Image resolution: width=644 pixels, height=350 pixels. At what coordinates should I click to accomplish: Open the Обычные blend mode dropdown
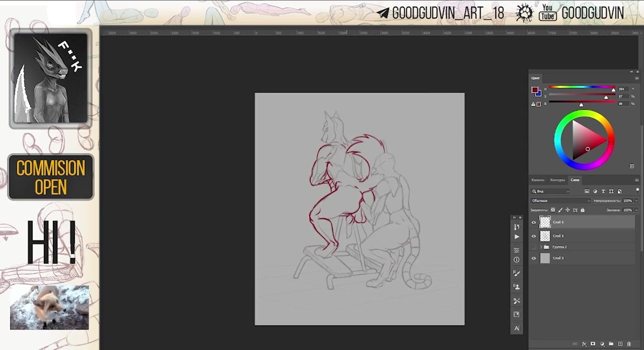pos(560,201)
